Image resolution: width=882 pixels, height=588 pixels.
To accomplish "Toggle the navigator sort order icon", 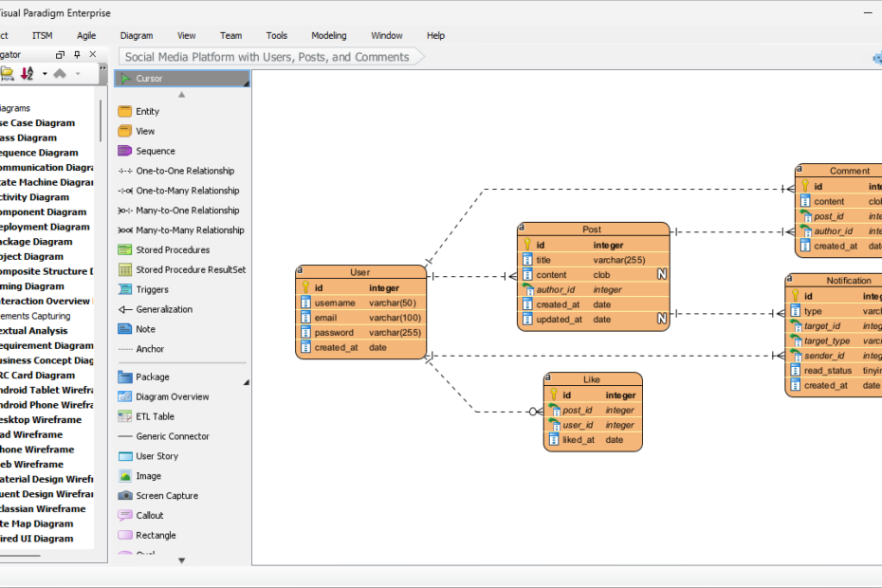I will (x=27, y=73).
